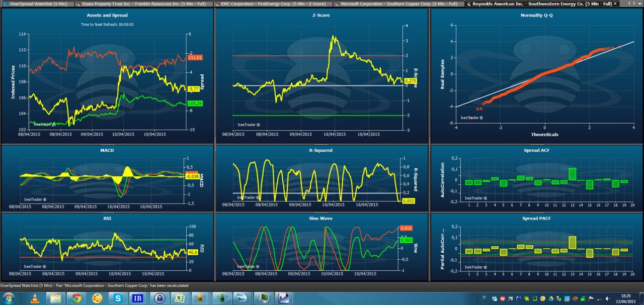Click the Windows Start orb
The image size is (644, 305).
click(x=9, y=298)
